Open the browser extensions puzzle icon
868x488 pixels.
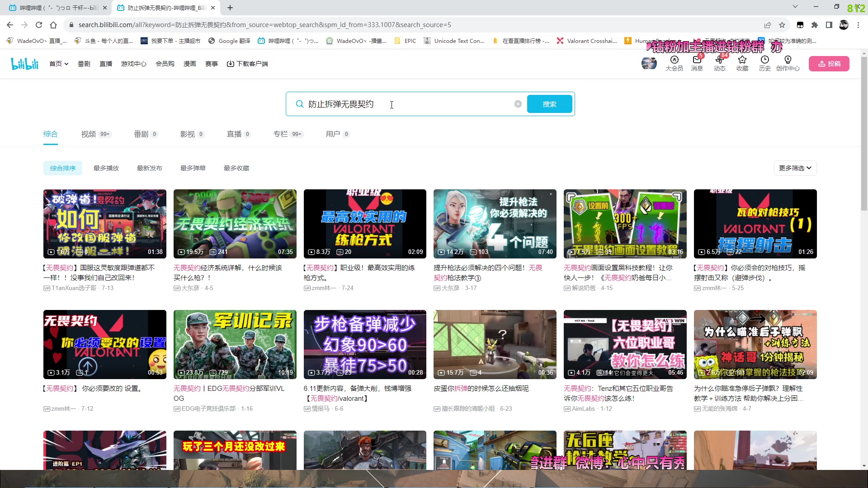coord(814,25)
